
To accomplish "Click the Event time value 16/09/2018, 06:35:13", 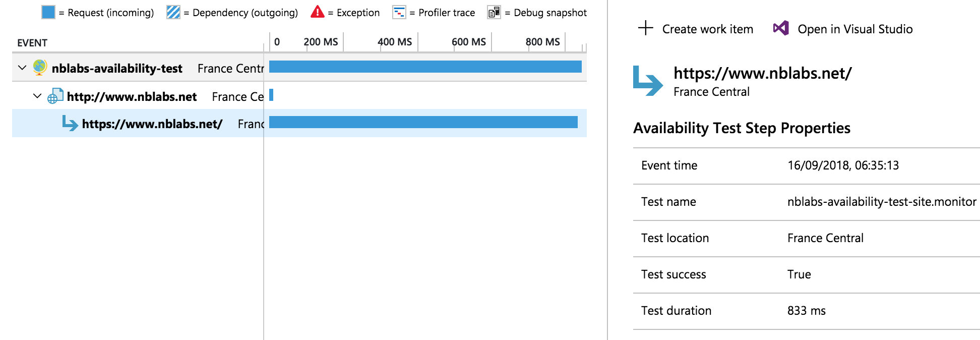I will coord(843,165).
